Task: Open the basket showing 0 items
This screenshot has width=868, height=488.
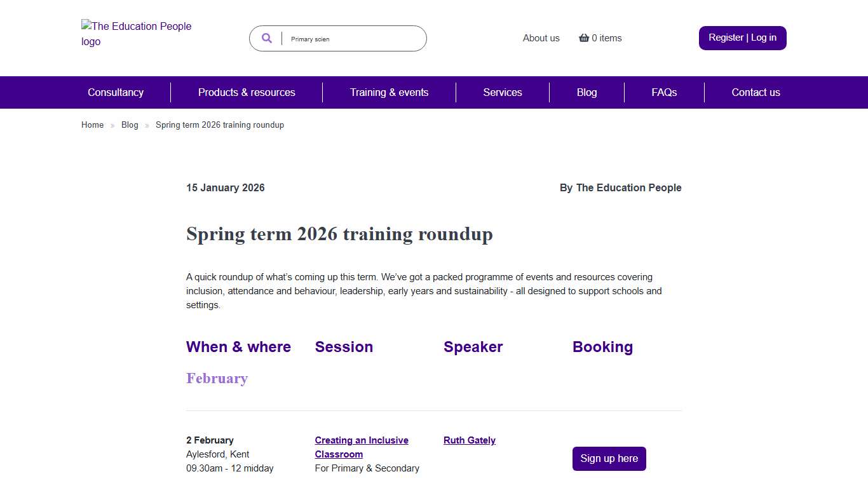Action: (600, 38)
